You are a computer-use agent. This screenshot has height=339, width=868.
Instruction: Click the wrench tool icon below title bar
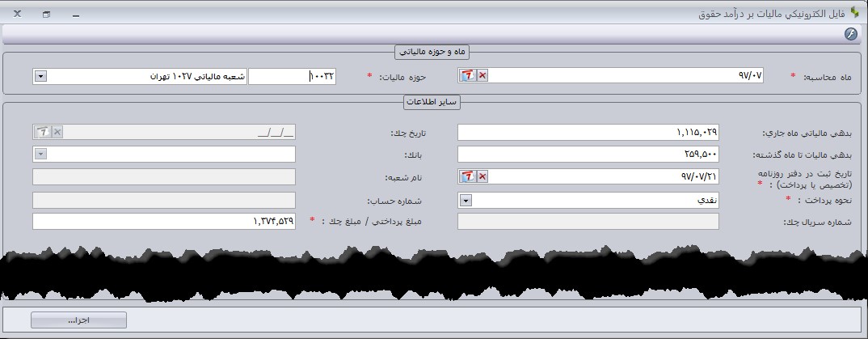(850, 34)
